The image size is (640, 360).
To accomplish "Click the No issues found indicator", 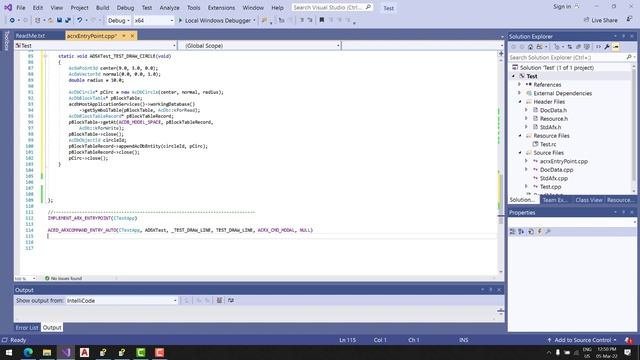I will pyautogui.click(x=64, y=278).
